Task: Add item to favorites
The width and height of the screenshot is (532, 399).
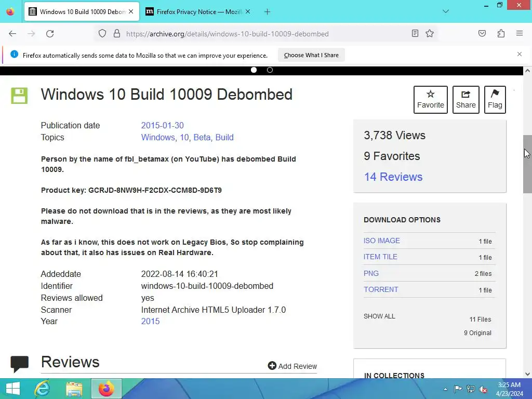Action: point(431,100)
